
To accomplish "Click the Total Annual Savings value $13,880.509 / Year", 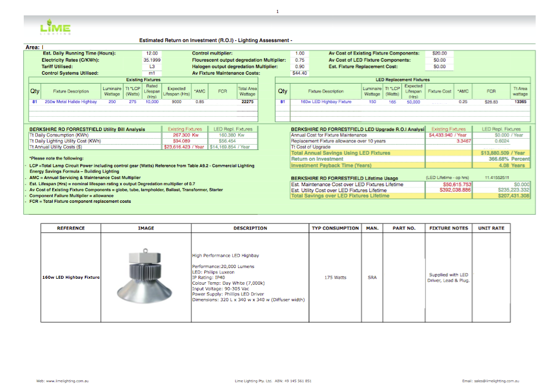I will tap(503, 153).
